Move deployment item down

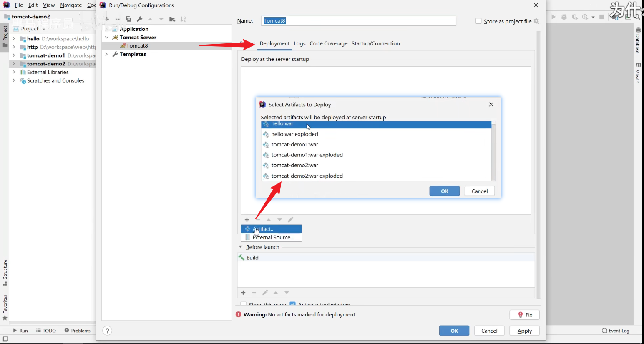(279, 220)
